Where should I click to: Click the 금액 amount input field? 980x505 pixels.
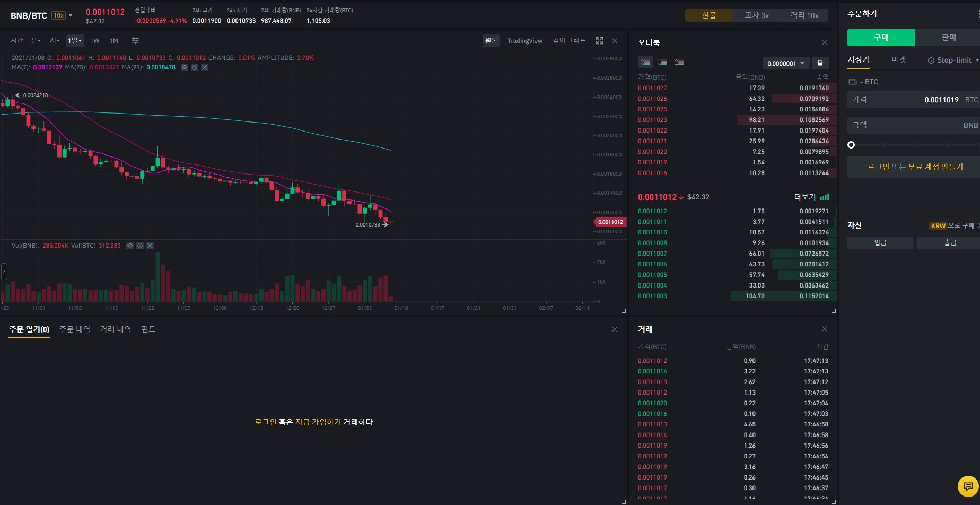913,125
